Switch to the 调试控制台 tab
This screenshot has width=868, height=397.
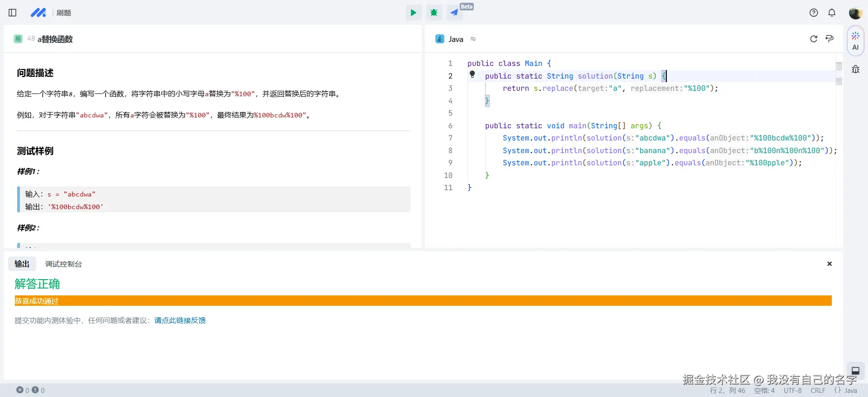[x=63, y=264]
